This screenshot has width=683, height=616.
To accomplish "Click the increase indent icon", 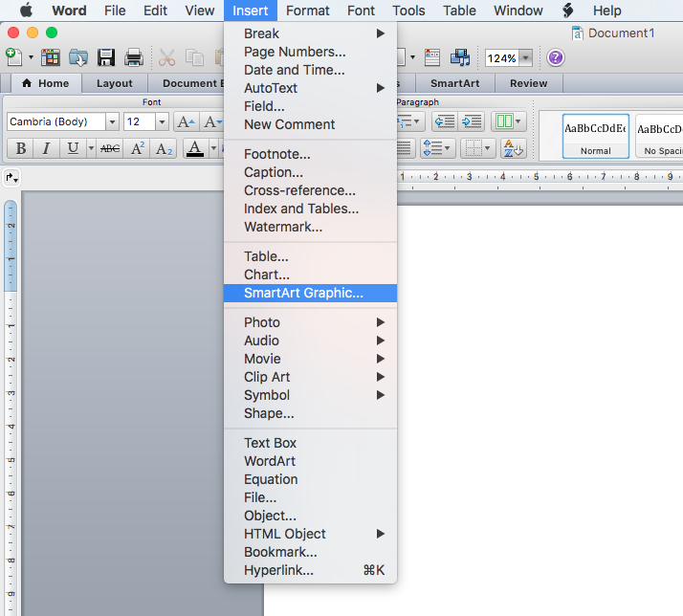I will 471,121.
